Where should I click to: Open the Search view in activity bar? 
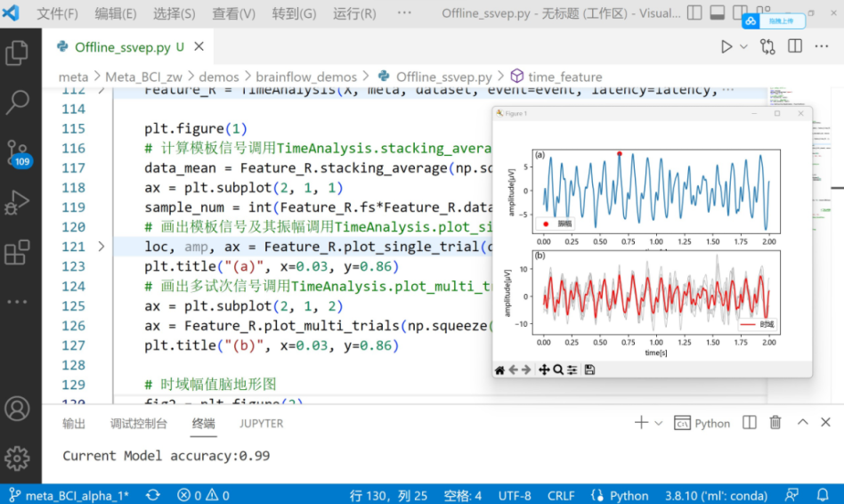(17, 102)
